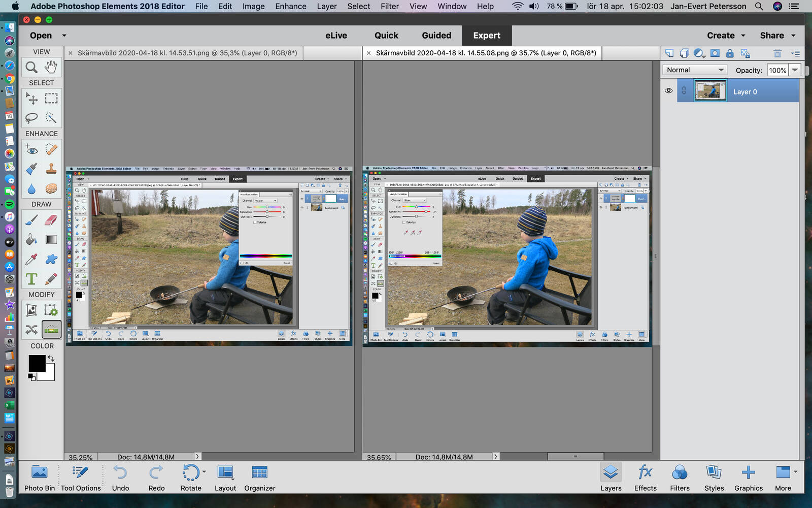Expand the layer Opacity dropdown arrow

pyautogui.click(x=795, y=70)
